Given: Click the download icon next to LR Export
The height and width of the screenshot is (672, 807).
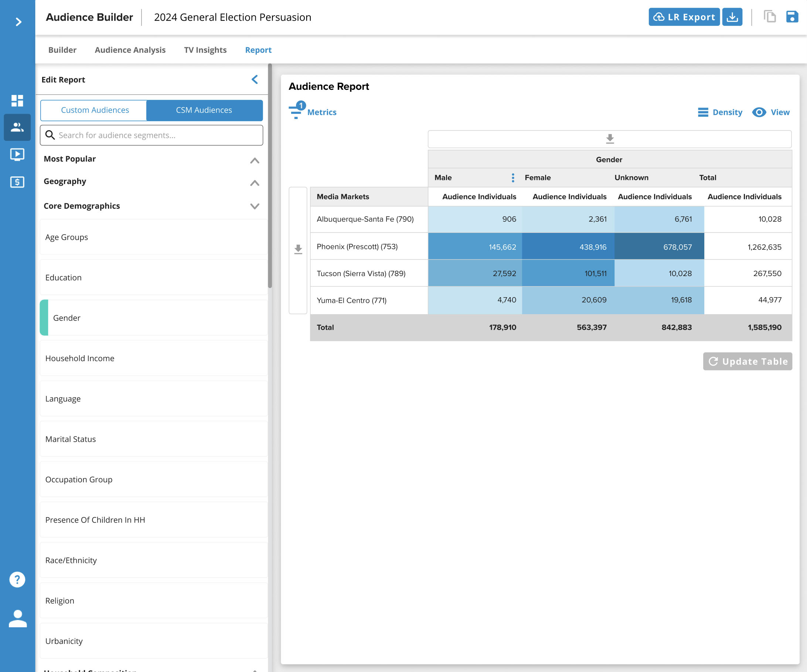Looking at the screenshot, I should pyautogui.click(x=732, y=17).
